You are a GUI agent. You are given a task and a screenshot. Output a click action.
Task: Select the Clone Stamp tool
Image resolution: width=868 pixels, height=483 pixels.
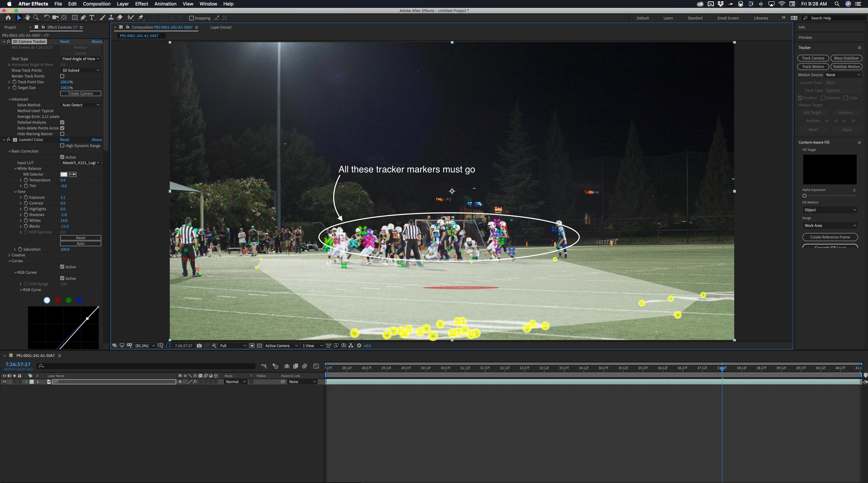pyautogui.click(x=111, y=18)
